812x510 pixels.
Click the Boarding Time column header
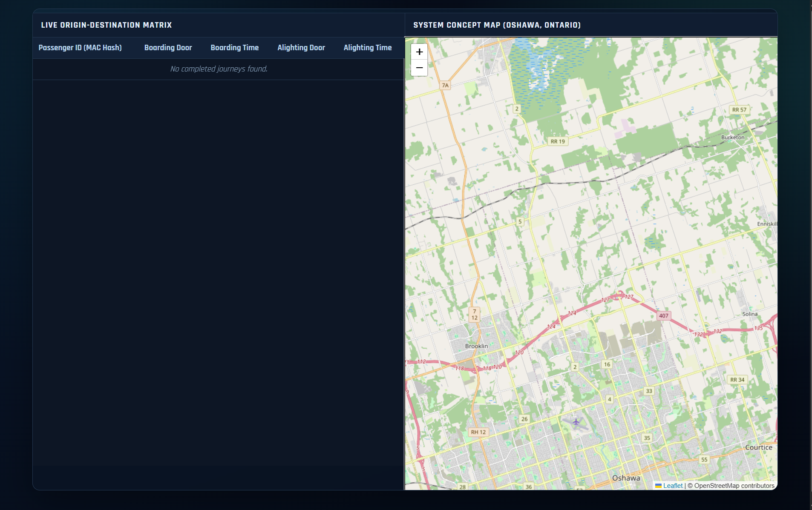point(235,48)
